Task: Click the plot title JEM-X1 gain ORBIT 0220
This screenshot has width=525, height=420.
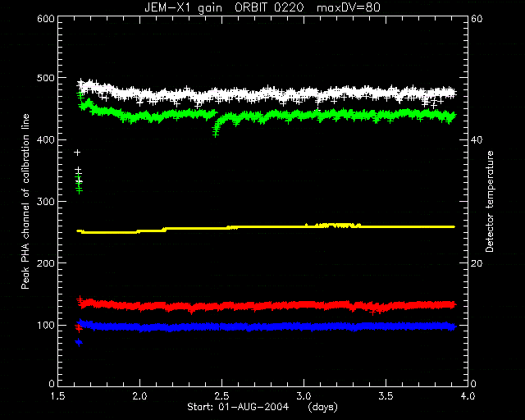Action: coord(224,7)
